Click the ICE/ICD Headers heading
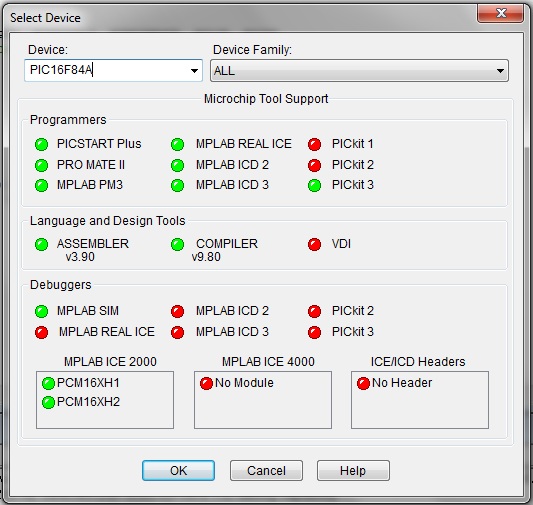Viewport: 533px width, 505px height. 418,362
